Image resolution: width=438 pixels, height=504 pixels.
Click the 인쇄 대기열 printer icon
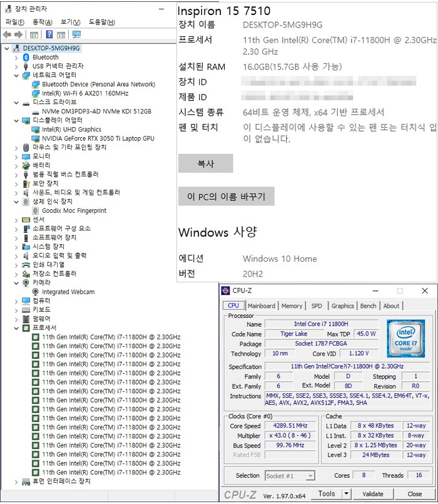click(26, 265)
